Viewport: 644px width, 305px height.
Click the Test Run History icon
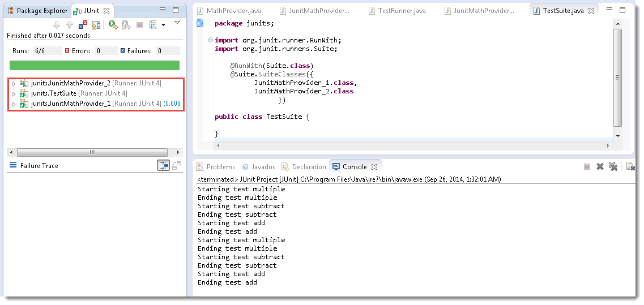[x=153, y=25]
